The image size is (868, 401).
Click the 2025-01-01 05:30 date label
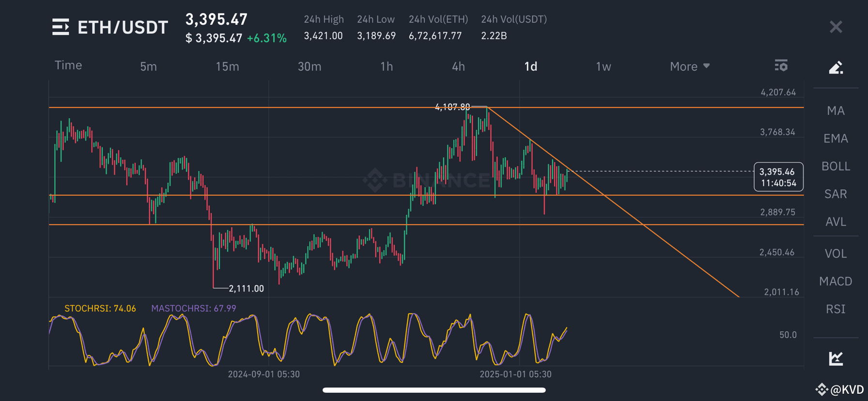[x=515, y=374]
